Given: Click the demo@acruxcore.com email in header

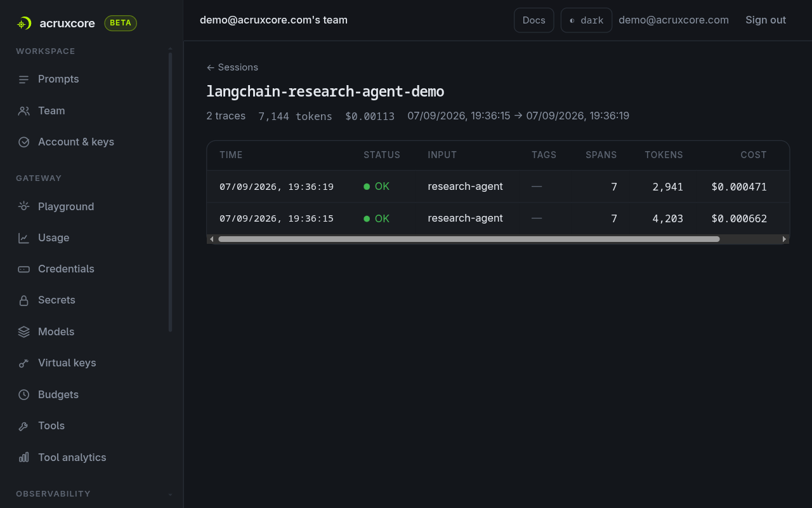Looking at the screenshot, I should click(x=674, y=20).
